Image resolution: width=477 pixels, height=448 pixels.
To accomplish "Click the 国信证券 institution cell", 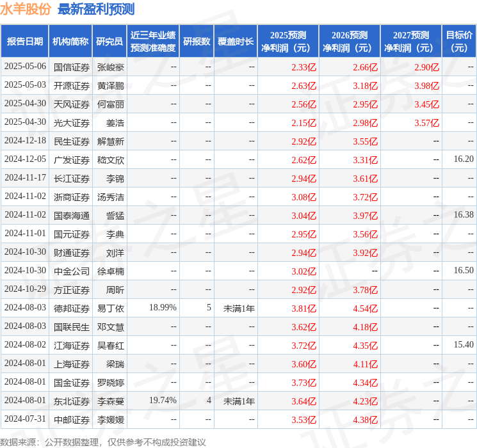I will pos(72,67).
